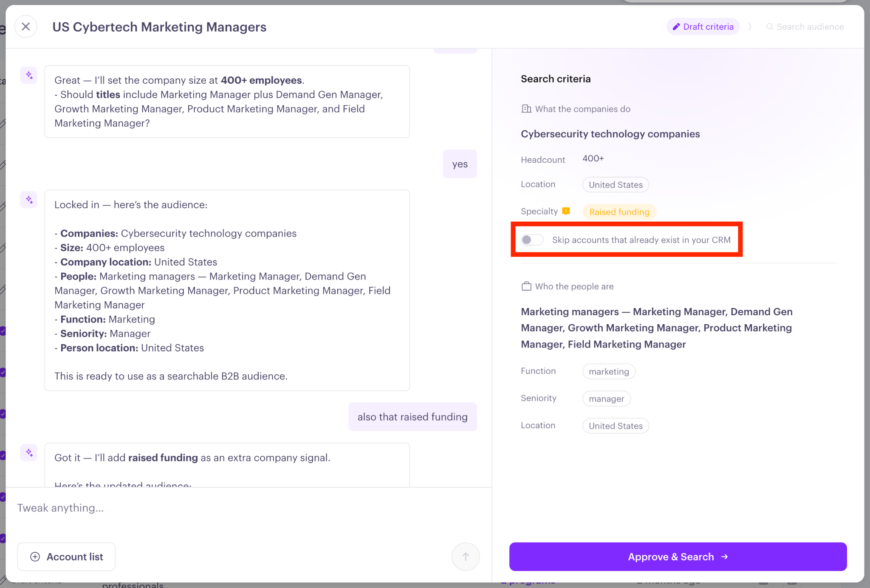The width and height of the screenshot is (870, 588).
Task: Select the Raised funding specialty tag
Action: tap(619, 212)
